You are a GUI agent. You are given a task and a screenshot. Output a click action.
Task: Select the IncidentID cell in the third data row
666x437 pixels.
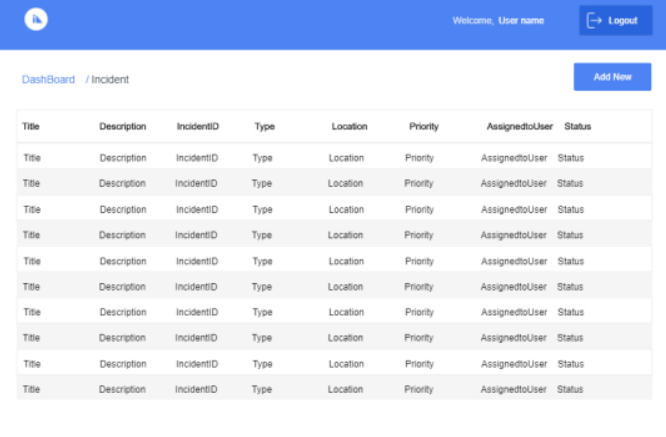point(197,210)
